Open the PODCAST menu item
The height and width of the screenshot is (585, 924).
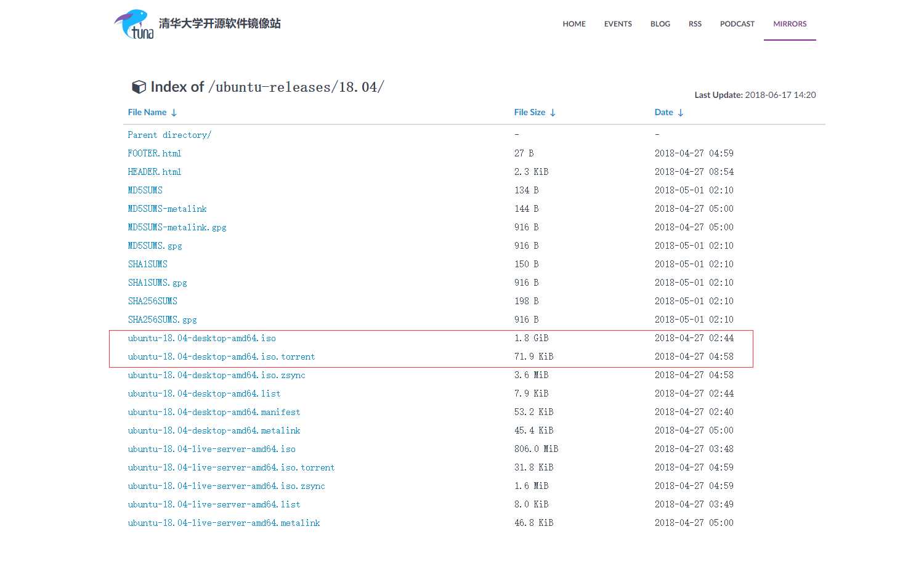click(737, 24)
